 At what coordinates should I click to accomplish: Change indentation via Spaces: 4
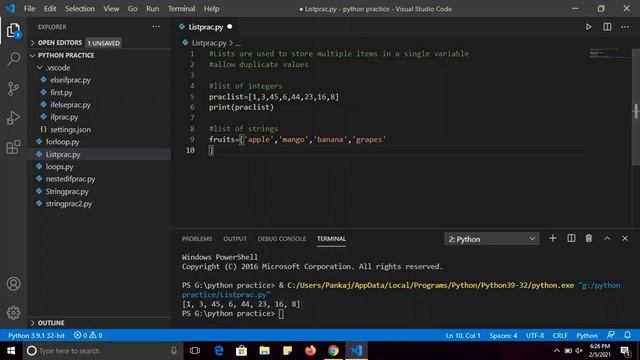(503, 336)
